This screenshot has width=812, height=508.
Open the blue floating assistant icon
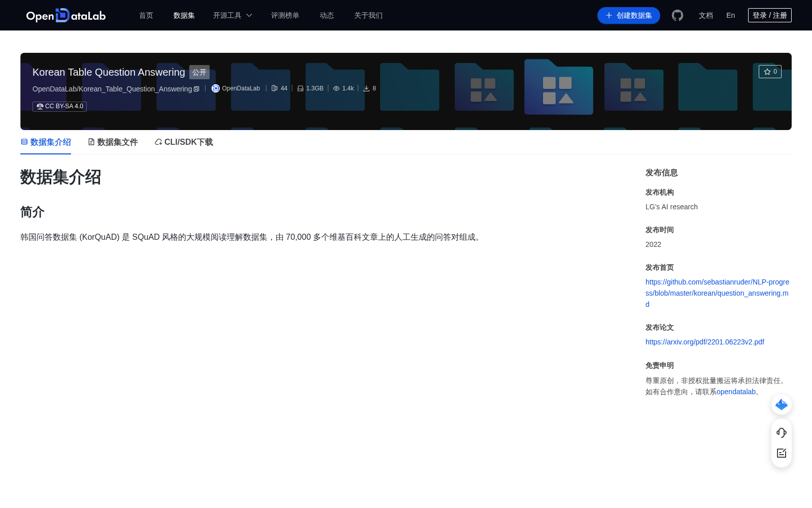tap(782, 404)
